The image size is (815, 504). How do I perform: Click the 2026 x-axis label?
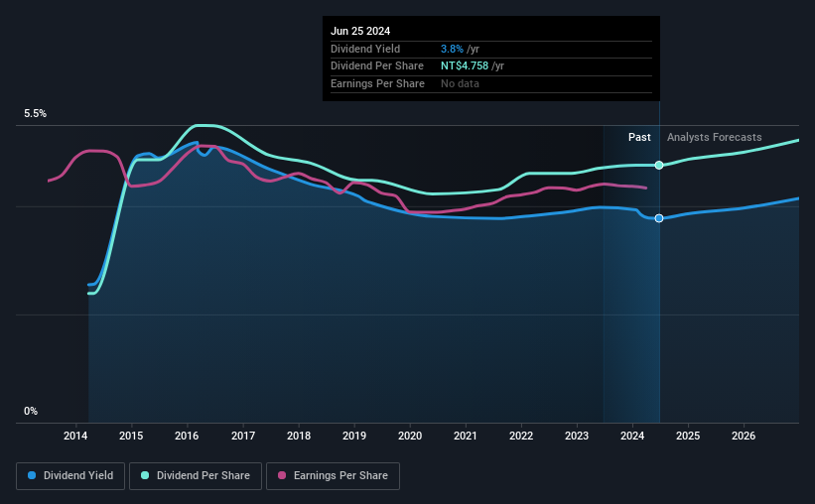pyautogui.click(x=744, y=436)
